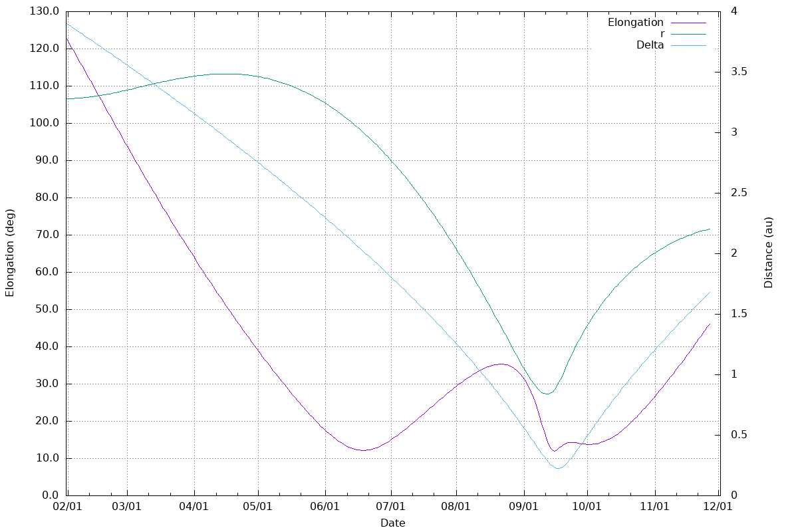The width and height of the screenshot is (798, 532).
Task: Click the 2.5 distance tick label
Action: point(739,193)
